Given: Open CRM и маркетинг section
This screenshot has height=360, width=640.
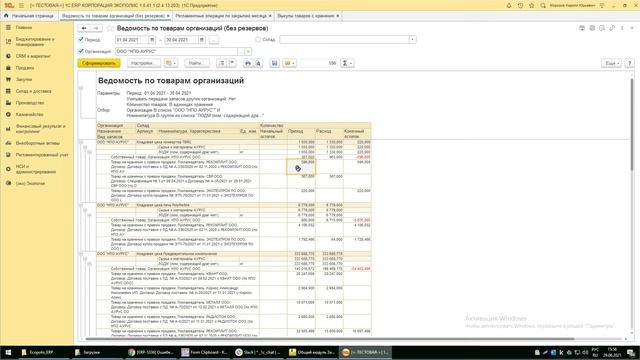Looking at the screenshot, I should point(33,56).
